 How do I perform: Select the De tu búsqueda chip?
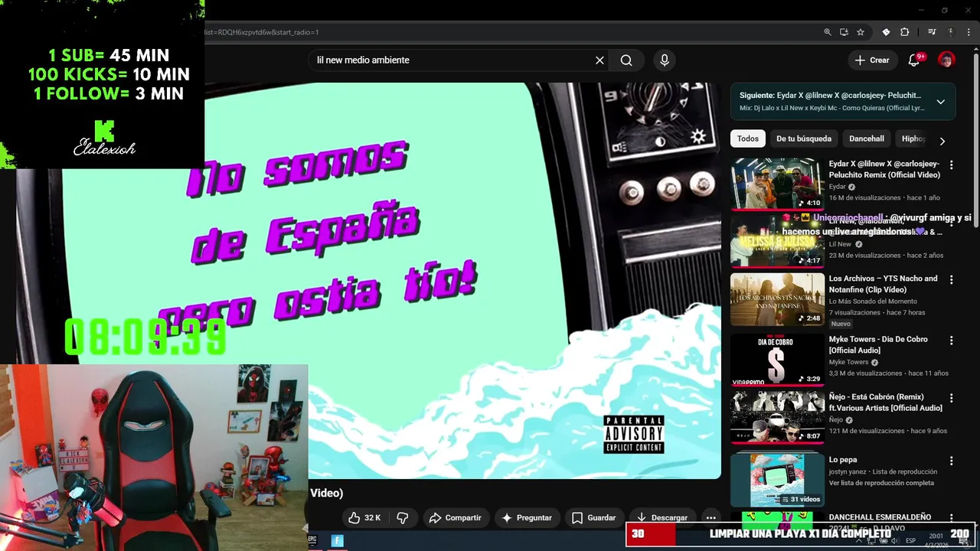803,139
